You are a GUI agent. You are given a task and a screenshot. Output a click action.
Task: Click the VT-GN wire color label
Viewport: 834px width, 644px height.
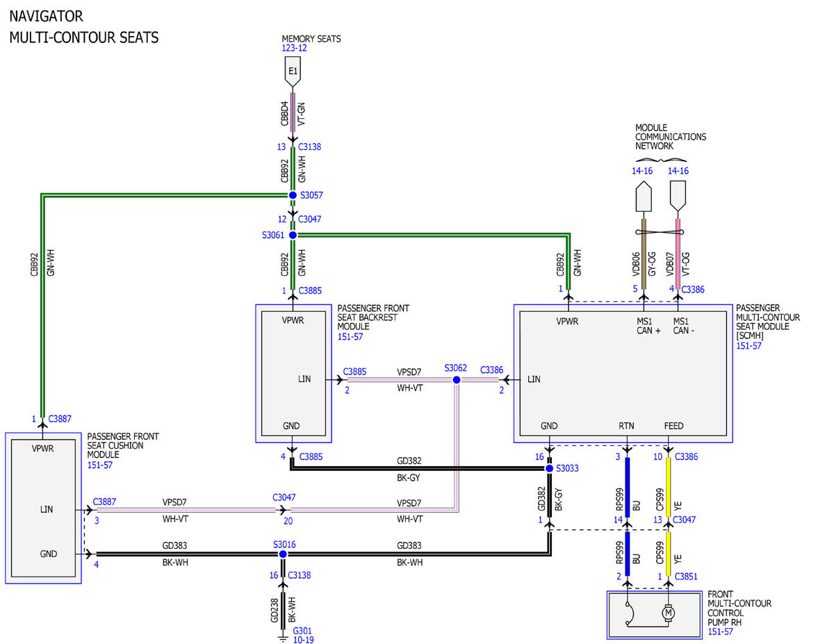click(x=301, y=114)
